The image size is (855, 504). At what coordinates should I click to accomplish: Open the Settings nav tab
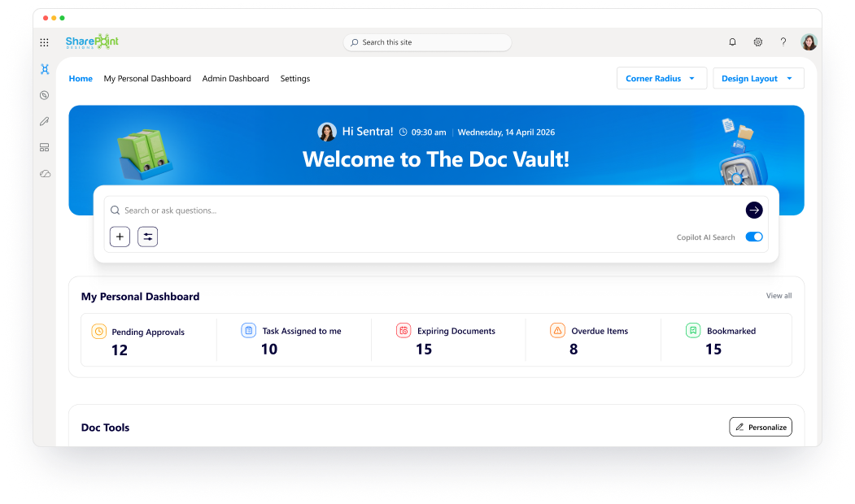click(x=295, y=79)
